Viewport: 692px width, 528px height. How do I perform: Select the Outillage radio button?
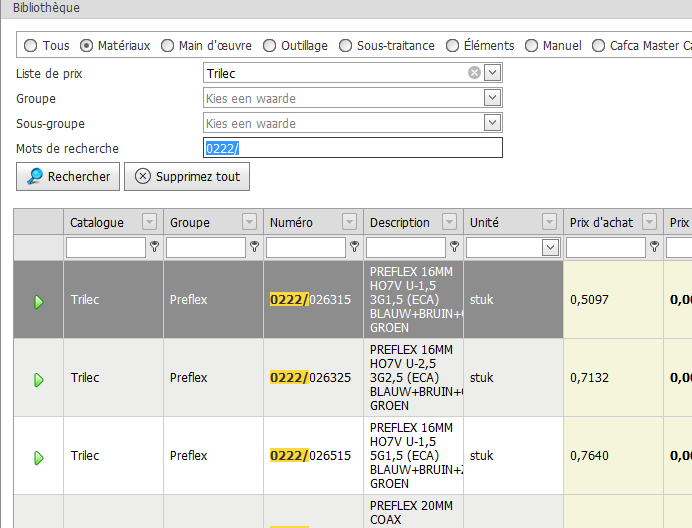click(269, 45)
